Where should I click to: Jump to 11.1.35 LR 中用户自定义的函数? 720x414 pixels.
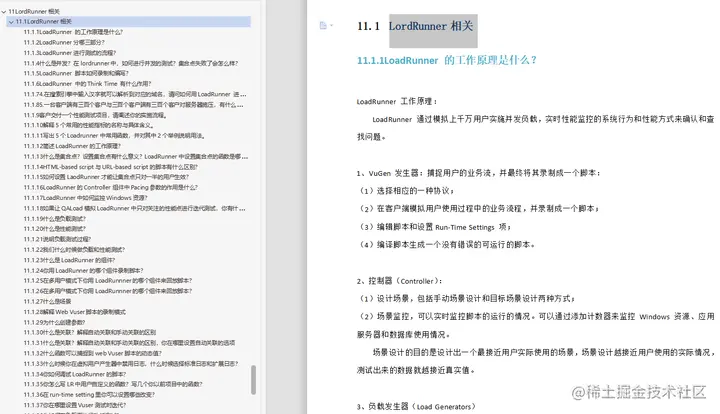[113, 384]
